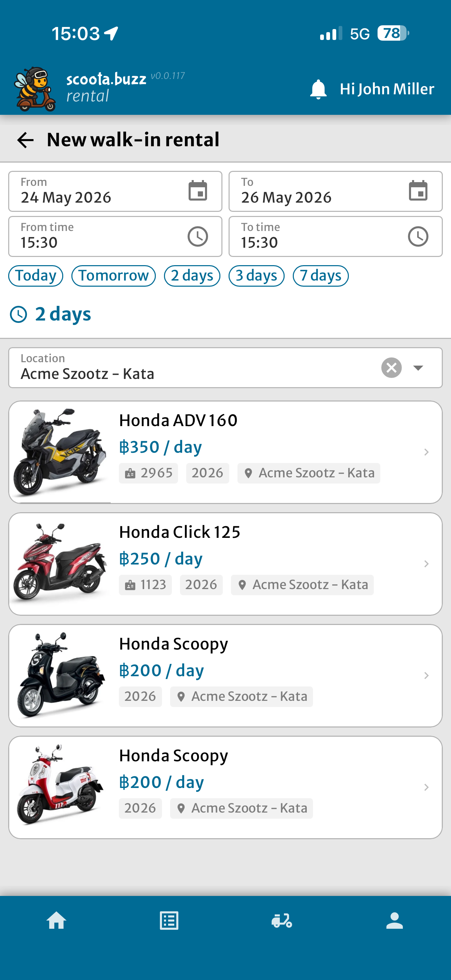
Task: Expand the Location dropdown arrow
Action: 418,368
